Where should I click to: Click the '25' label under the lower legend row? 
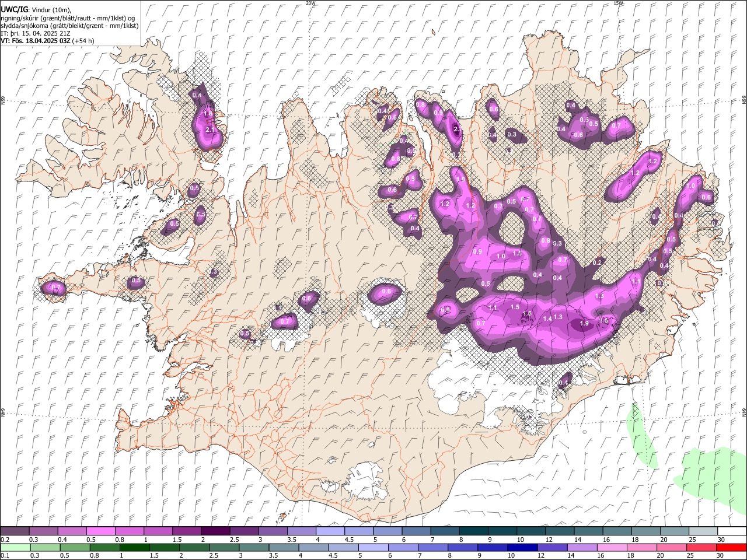pyautogui.click(x=690, y=555)
